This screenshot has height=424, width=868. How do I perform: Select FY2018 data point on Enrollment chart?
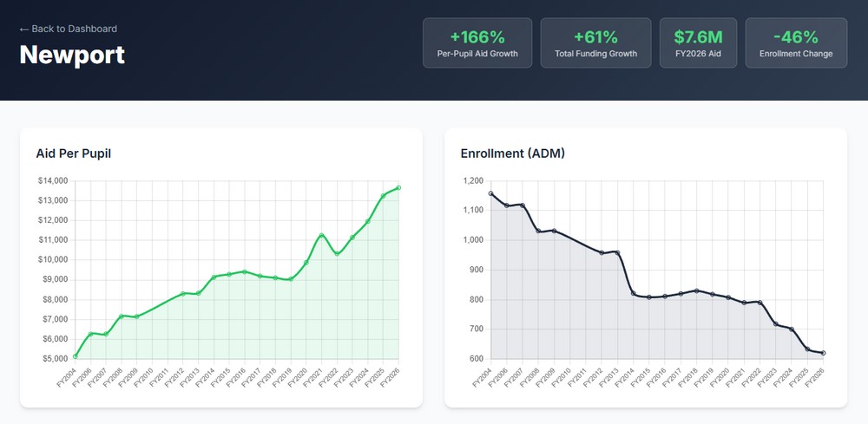[696, 290]
